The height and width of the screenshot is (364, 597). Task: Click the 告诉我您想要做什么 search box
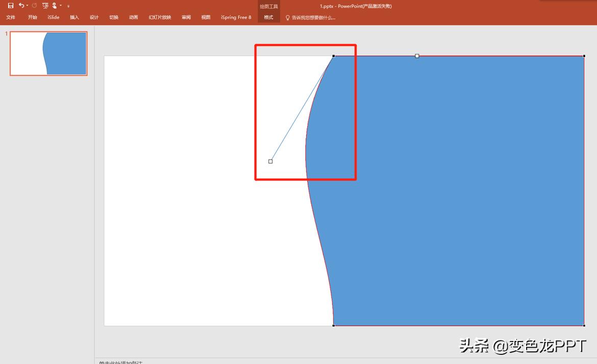(x=314, y=17)
